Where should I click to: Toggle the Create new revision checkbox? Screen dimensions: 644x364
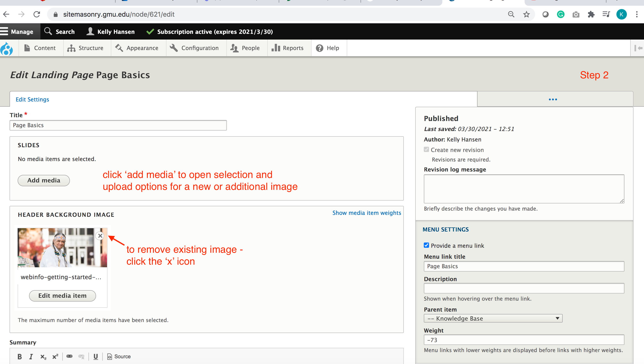426,150
